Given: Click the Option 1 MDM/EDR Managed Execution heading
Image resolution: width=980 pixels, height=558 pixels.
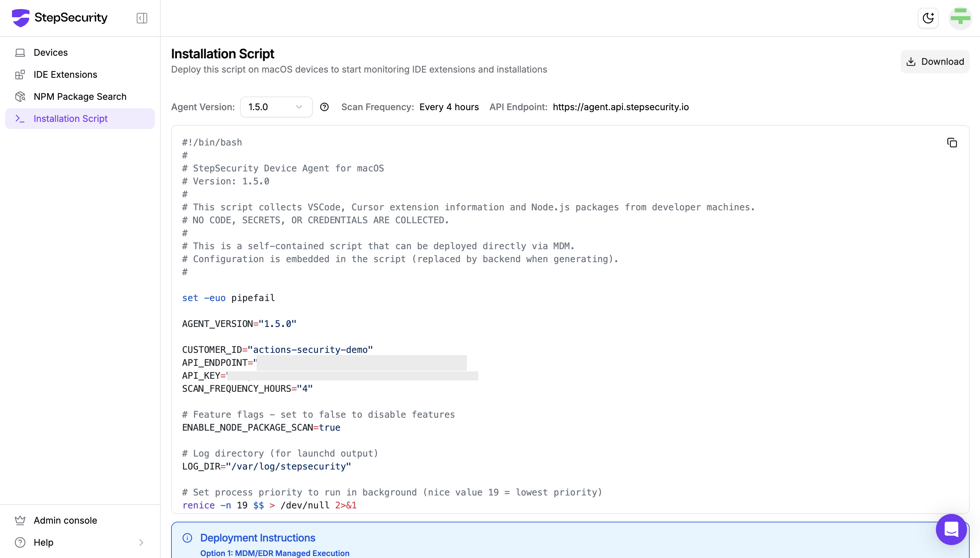Looking at the screenshot, I should tap(274, 553).
